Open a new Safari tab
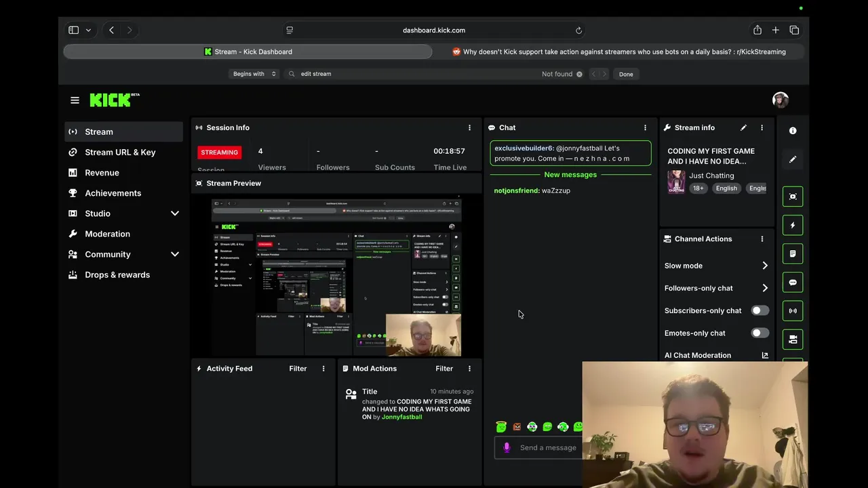The image size is (868, 488). tap(776, 30)
